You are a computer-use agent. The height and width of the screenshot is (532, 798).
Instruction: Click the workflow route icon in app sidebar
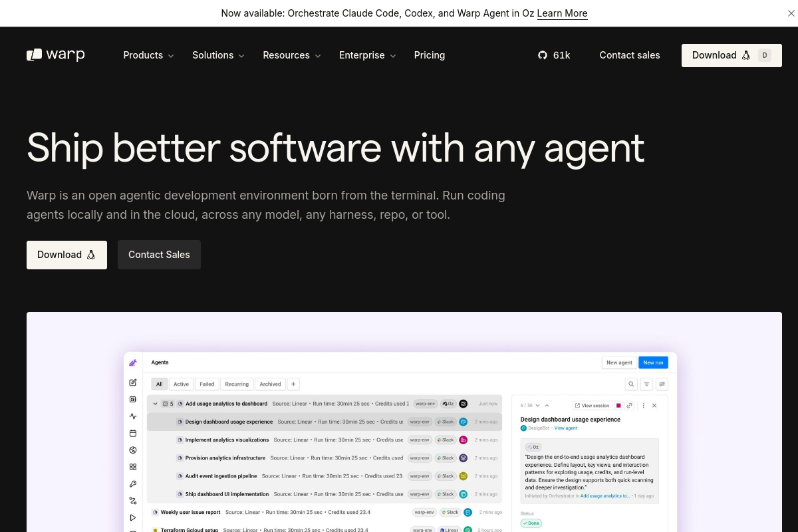pyautogui.click(x=133, y=501)
